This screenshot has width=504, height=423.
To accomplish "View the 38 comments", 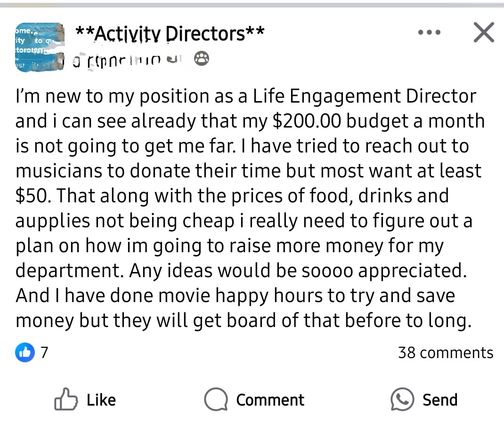I will point(446,352).
